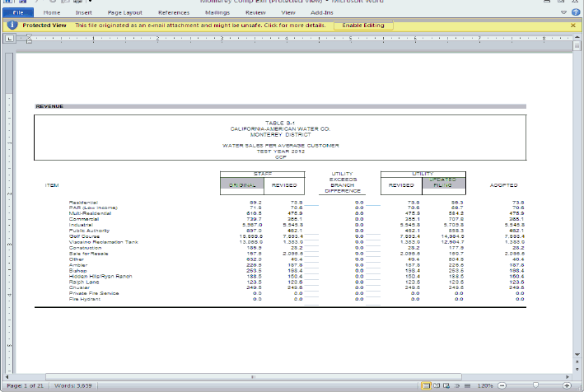Switch to Draft view icon

(465, 385)
